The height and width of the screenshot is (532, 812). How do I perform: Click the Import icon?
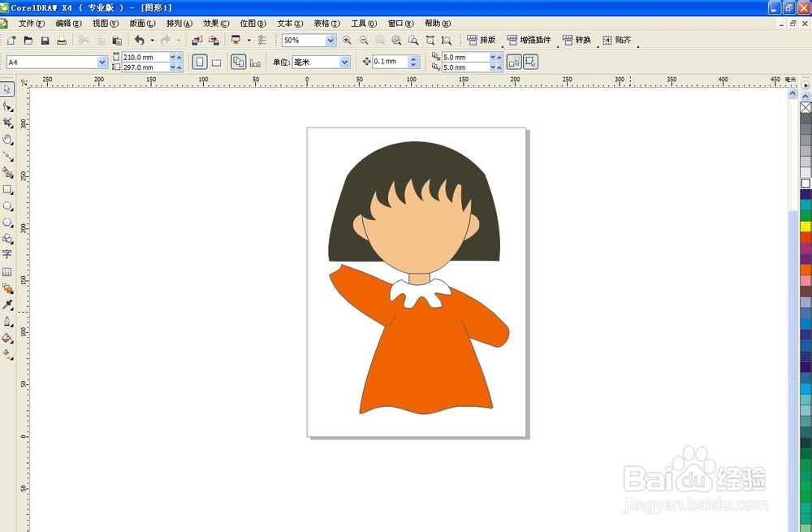click(197, 40)
